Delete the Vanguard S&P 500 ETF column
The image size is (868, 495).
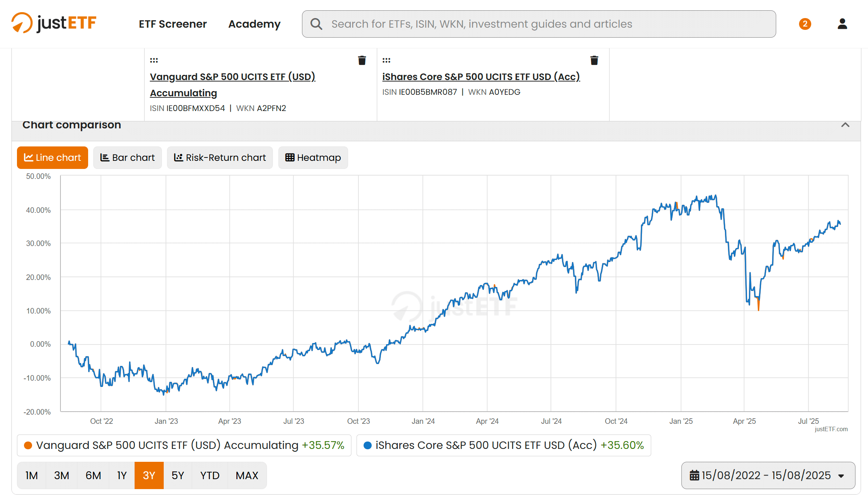pyautogui.click(x=362, y=60)
